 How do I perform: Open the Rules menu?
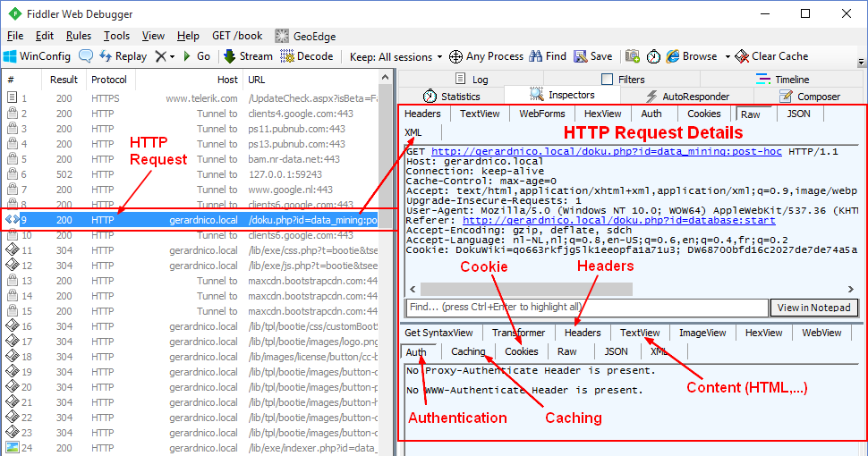tap(79, 36)
